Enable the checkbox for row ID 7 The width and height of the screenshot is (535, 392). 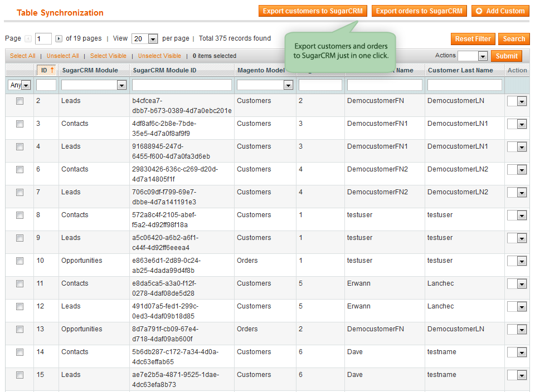pos(20,193)
